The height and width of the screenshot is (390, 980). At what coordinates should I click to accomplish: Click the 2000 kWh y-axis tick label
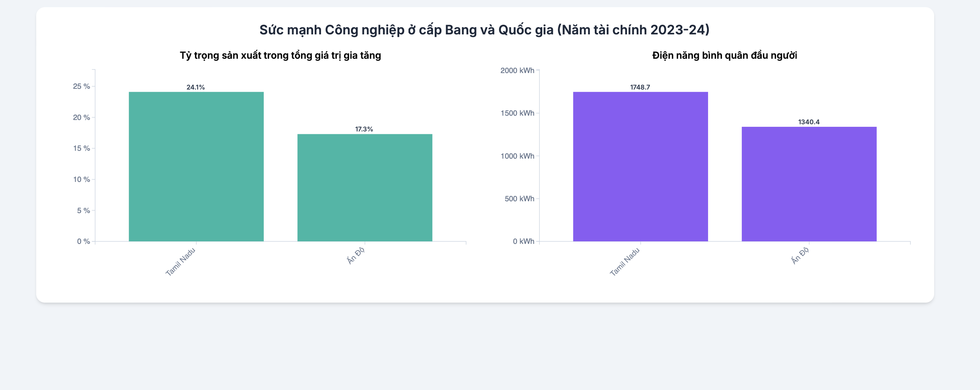pyautogui.click(x=517, y=70)
